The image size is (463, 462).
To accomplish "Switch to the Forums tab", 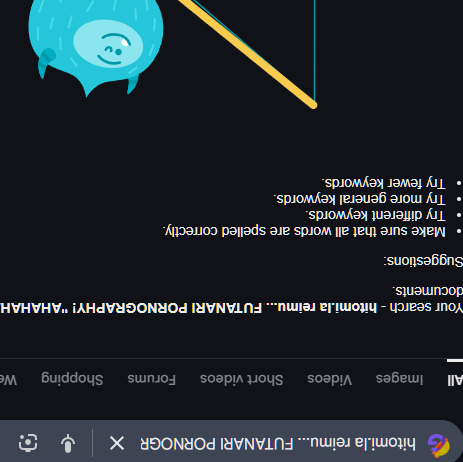I will pyautogui.click(x=151, y=379).
